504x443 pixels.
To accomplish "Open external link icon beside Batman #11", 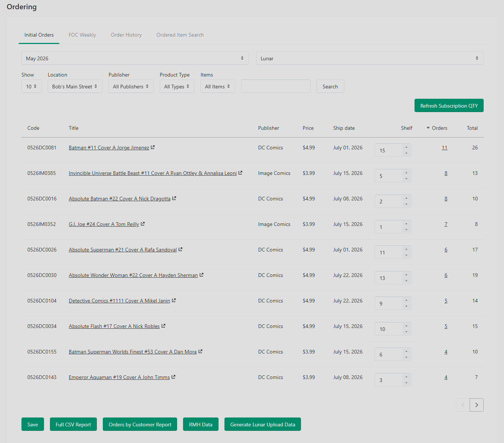I will pos(153,147).
